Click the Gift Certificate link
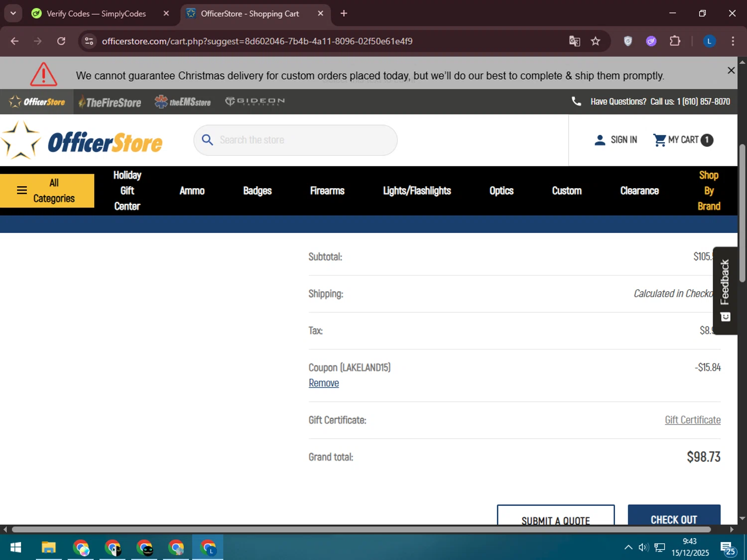 click(x=693, y=420)
